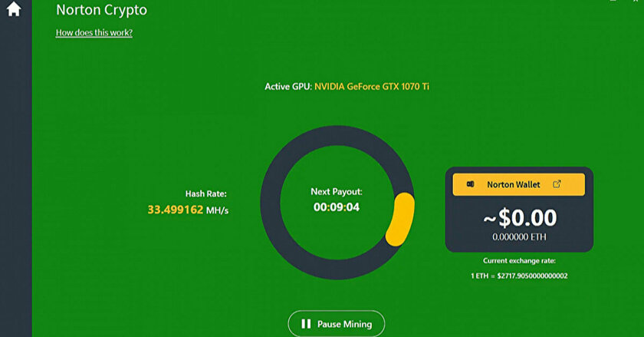Click the wallet icon left of Norton Wallet
The image size is (644, 337).
(469, 184)
